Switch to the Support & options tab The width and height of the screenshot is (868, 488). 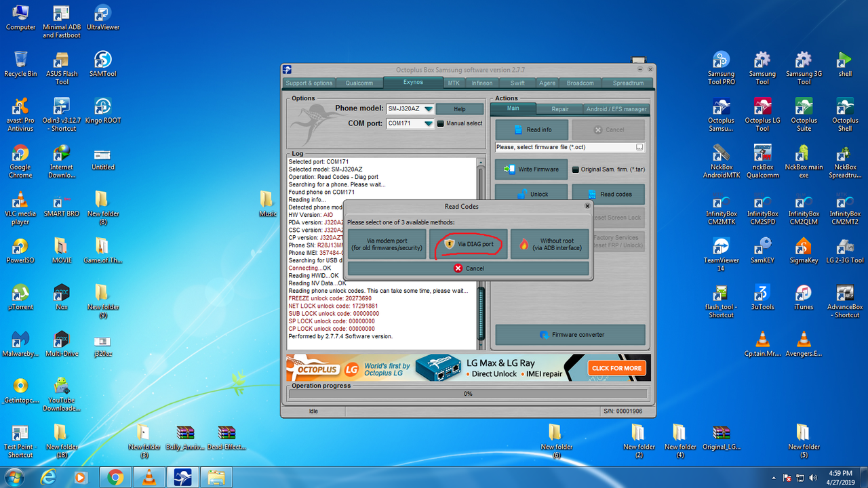309,83
